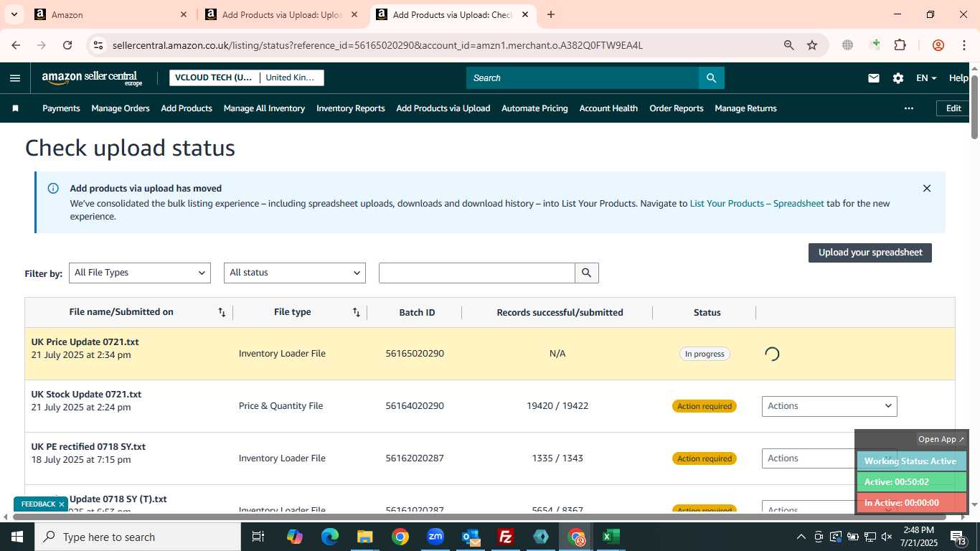This screenshot has height=551, width=980.
Task: Open VCLOUD TECH account switcher
Action: point(214,77)
